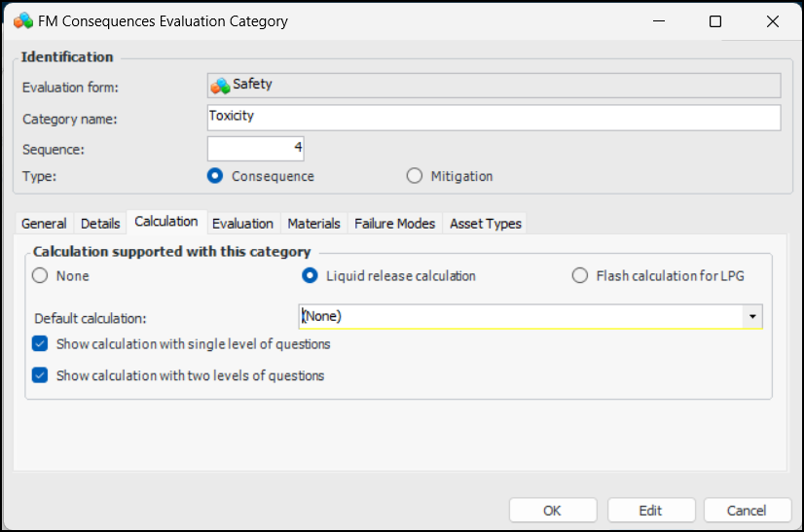
Task: Click the Edit button
Action: pos(650,510)
